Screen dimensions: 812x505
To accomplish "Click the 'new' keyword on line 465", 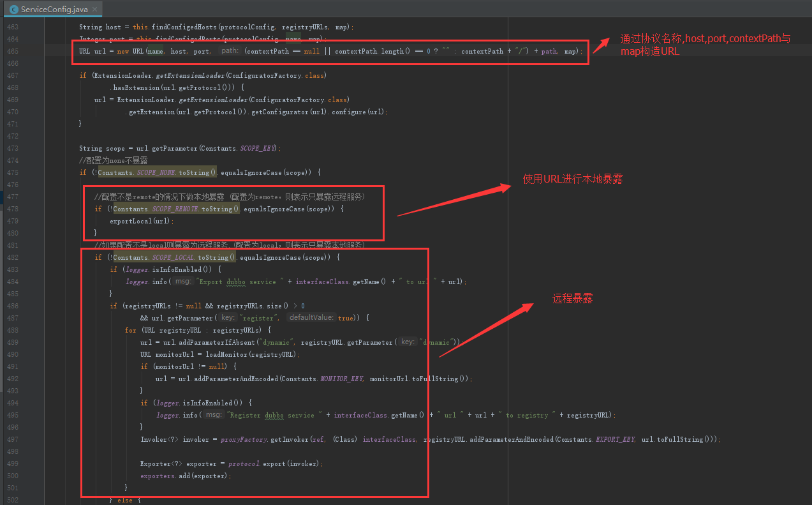I will pyautogui.click(x=123, y=51).
